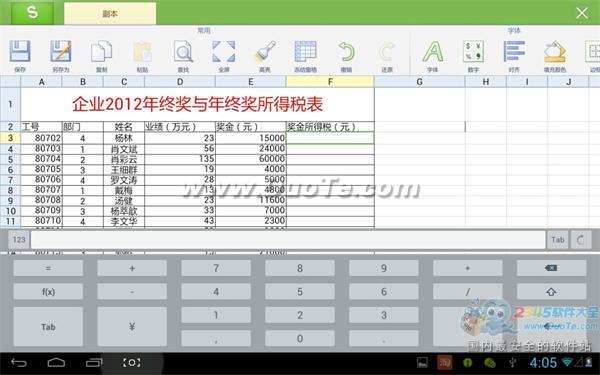Select the cell containing 60000
600x375 pixels.
251,159
